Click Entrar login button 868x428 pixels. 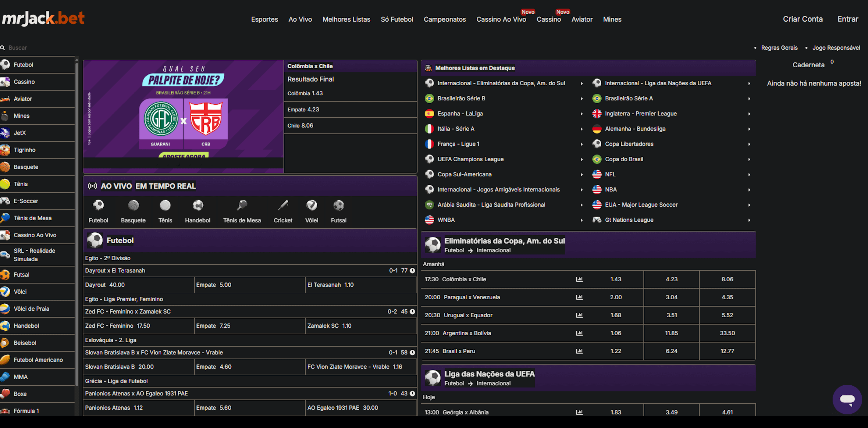848,19
